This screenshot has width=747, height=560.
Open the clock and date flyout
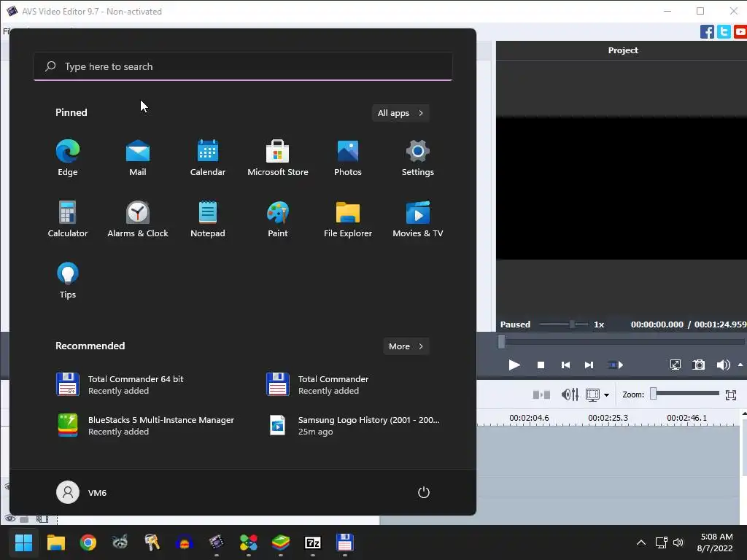click(715, 542)
